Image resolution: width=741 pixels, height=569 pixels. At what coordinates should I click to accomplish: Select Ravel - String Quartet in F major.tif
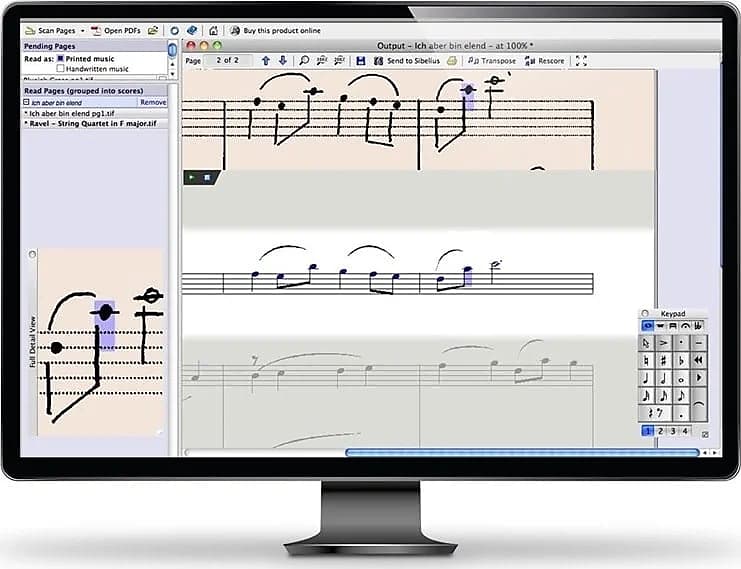coord(95,123)
